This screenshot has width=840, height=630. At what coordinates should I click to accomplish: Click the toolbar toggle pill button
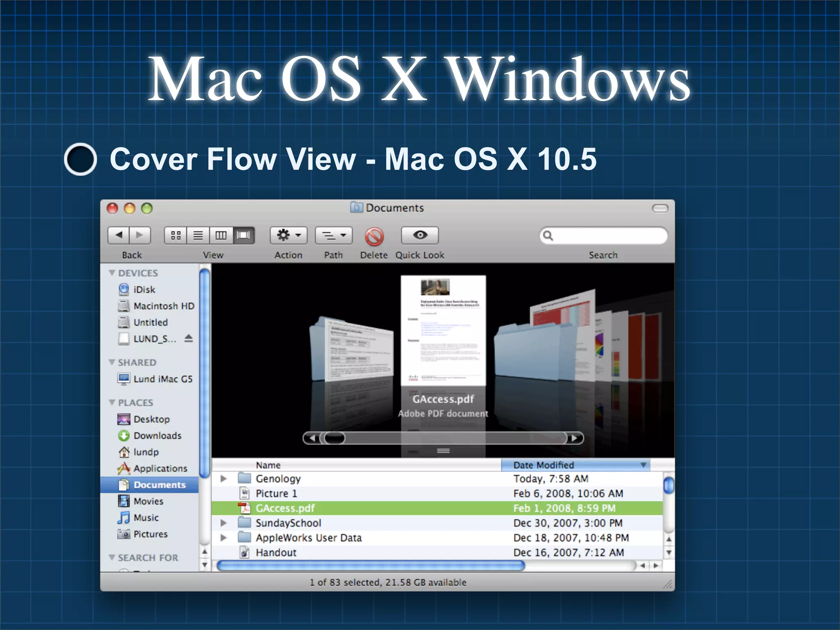click(660, 208)
